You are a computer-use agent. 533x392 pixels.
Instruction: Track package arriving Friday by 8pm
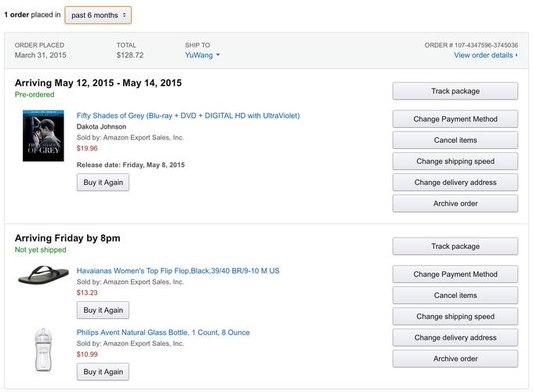pyautogui.click(x=455, y=246)
